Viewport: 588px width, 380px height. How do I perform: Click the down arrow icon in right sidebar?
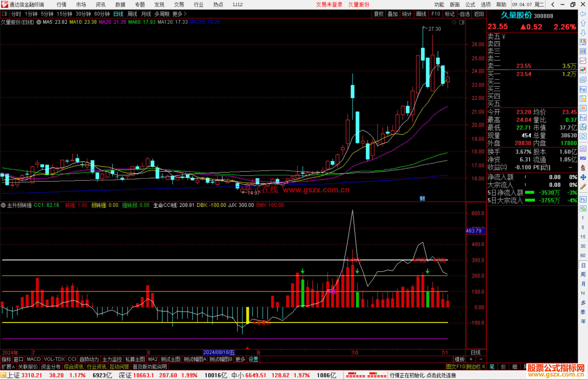(x=583, y=33)
